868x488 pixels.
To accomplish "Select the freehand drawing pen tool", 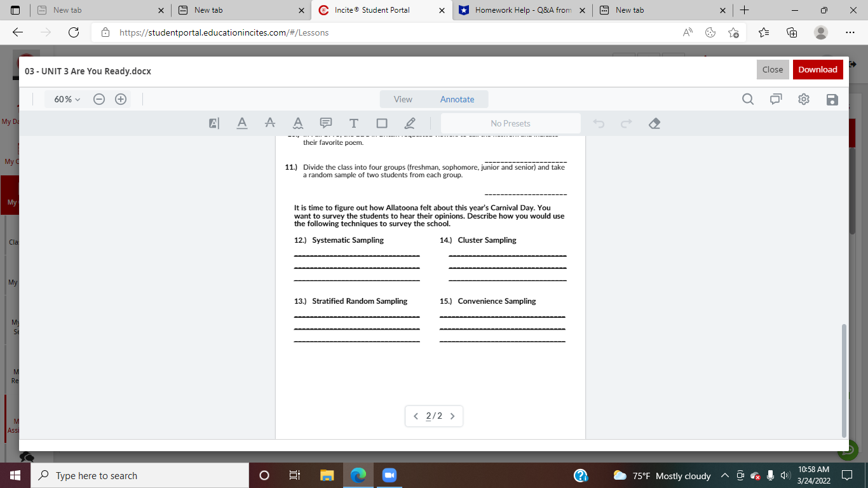I will (x=410, y=123).
